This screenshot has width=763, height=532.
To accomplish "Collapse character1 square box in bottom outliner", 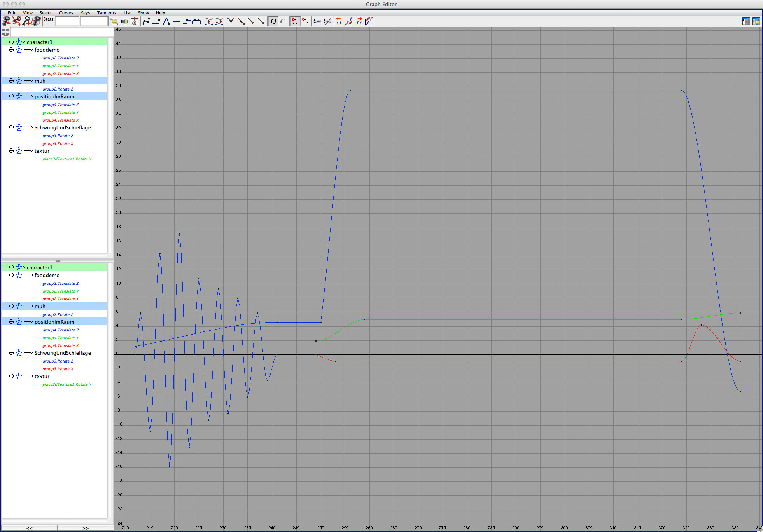I will point(5,267).
